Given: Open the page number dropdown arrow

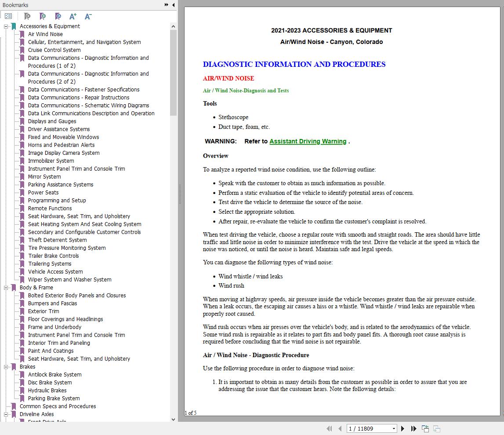Looking at the screenshot, I should (394, 428).
